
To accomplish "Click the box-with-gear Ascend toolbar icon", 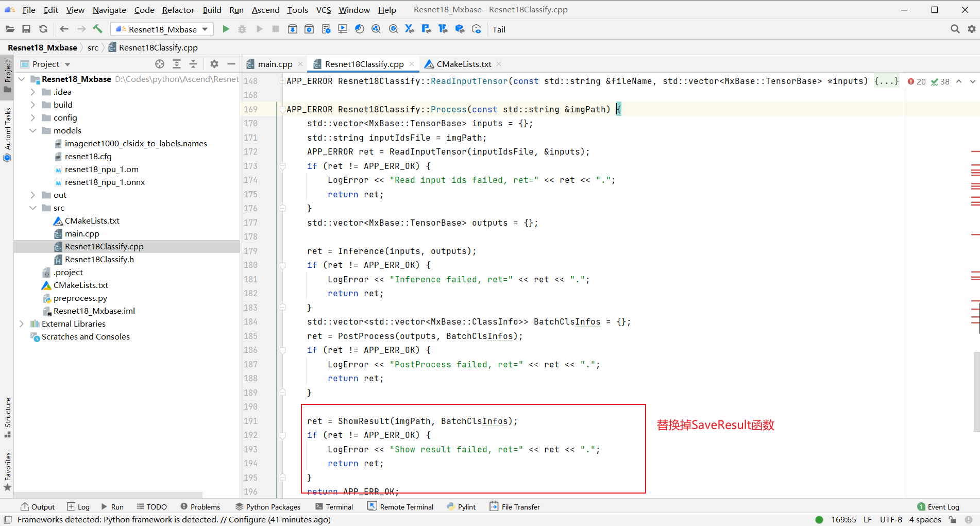I will pyautogui.click(x=309, y=29).
